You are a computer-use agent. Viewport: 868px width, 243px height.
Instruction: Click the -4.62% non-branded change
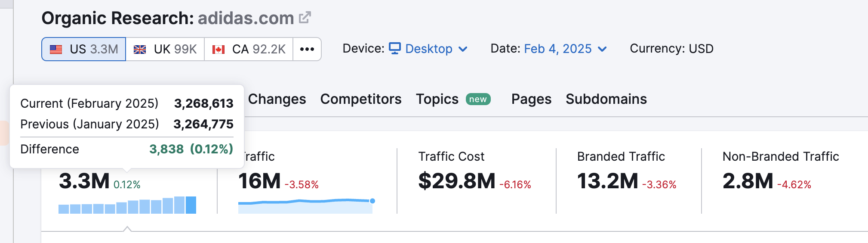(794, 185)
